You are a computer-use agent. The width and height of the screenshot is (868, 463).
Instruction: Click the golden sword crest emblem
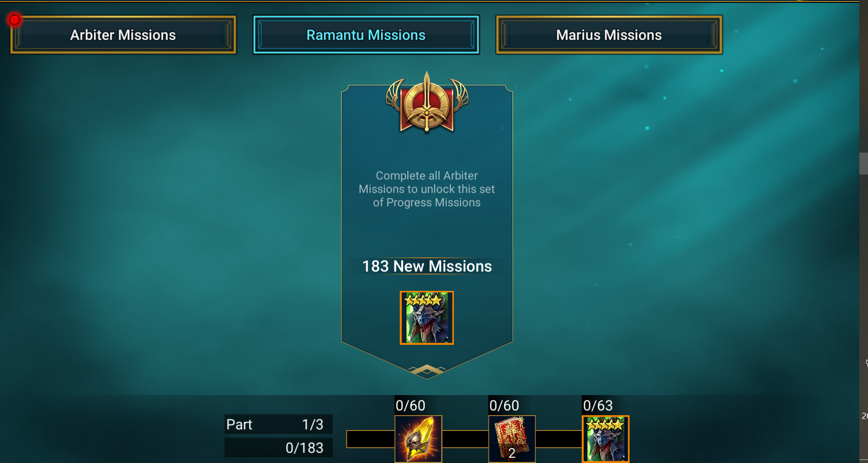pos(427,102)
